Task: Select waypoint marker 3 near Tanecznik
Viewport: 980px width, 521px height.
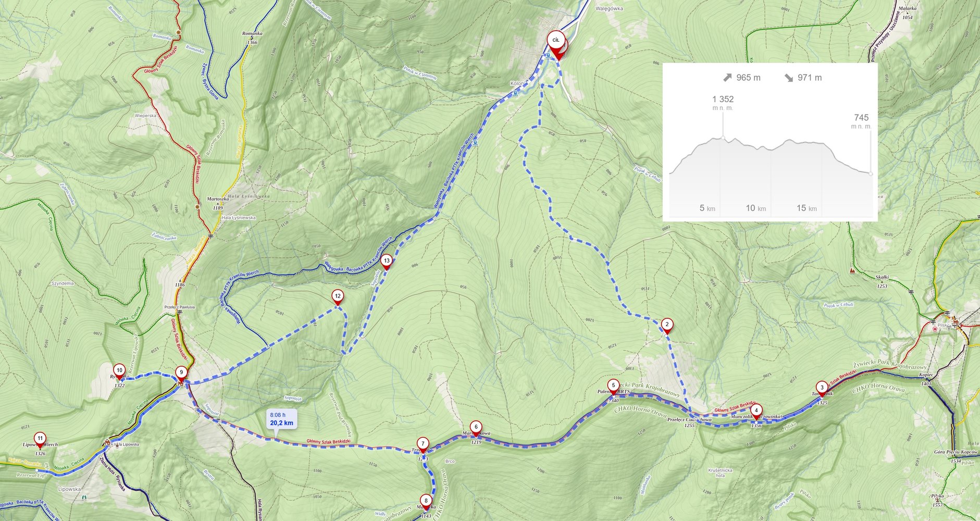Action: click(822, 389)
